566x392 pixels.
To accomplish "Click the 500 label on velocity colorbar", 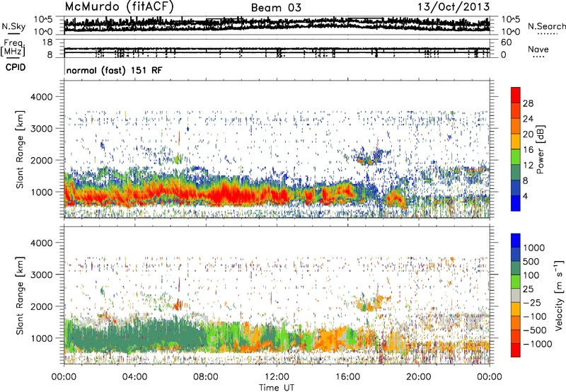I will click(531, 261).
